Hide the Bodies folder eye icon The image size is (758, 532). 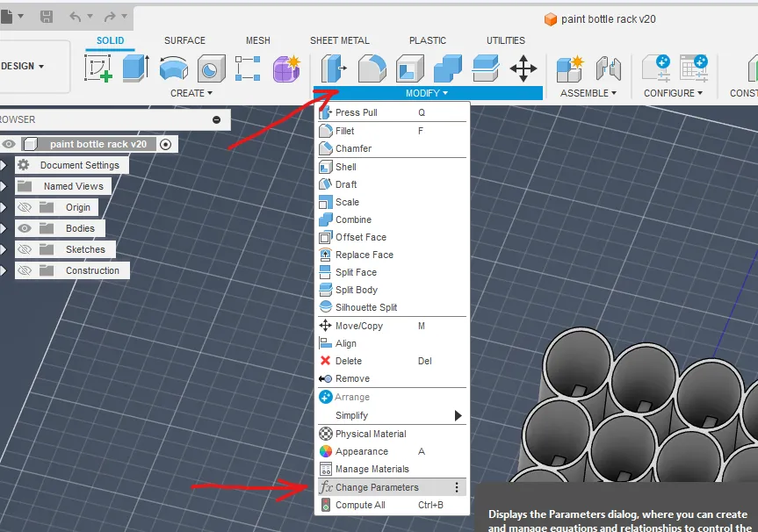coord(25,228)
